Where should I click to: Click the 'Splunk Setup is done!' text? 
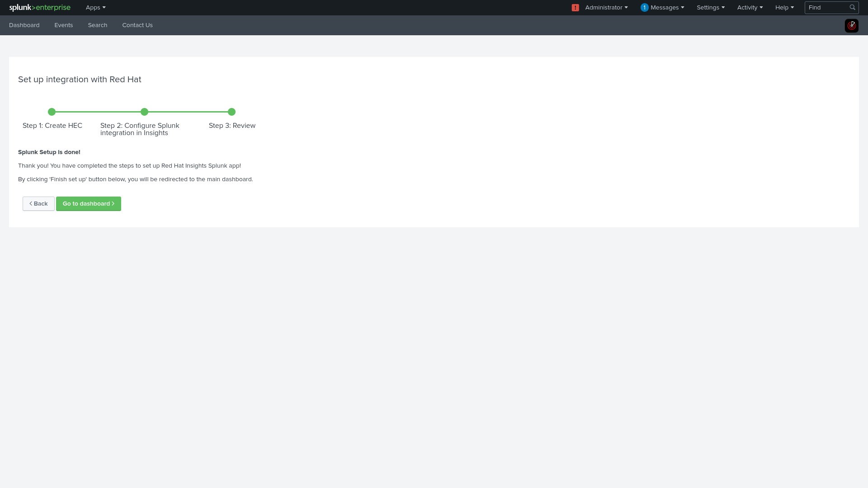point(49,152)
